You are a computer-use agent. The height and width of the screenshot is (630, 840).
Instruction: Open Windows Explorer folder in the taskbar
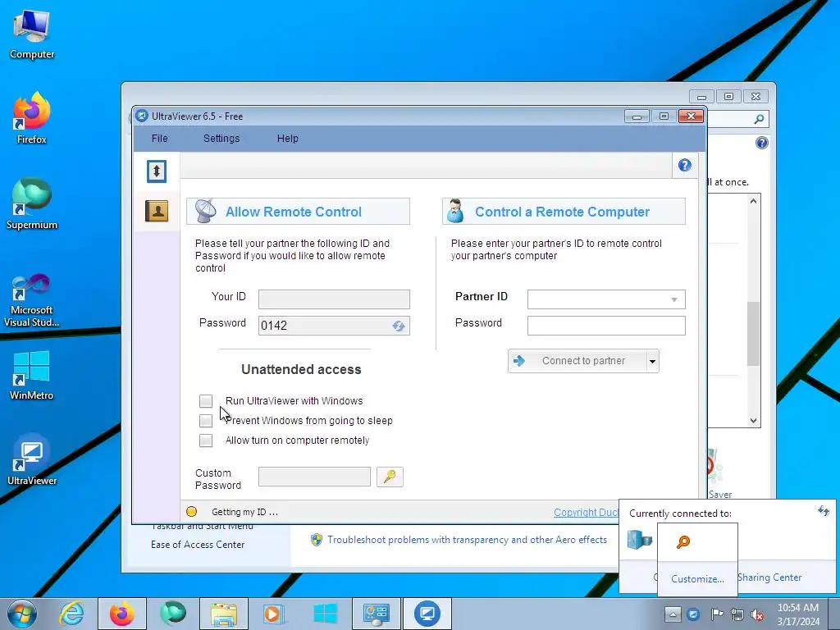point(224,614)
